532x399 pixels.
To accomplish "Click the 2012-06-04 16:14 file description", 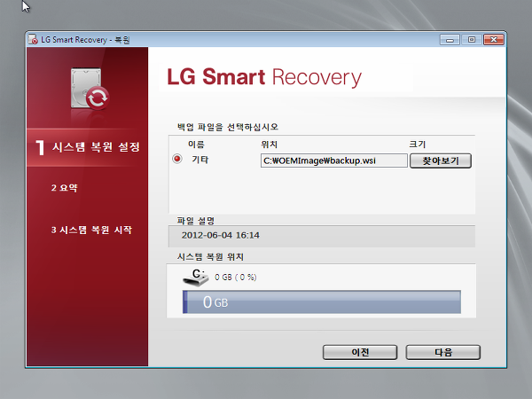I will (221, 235).
